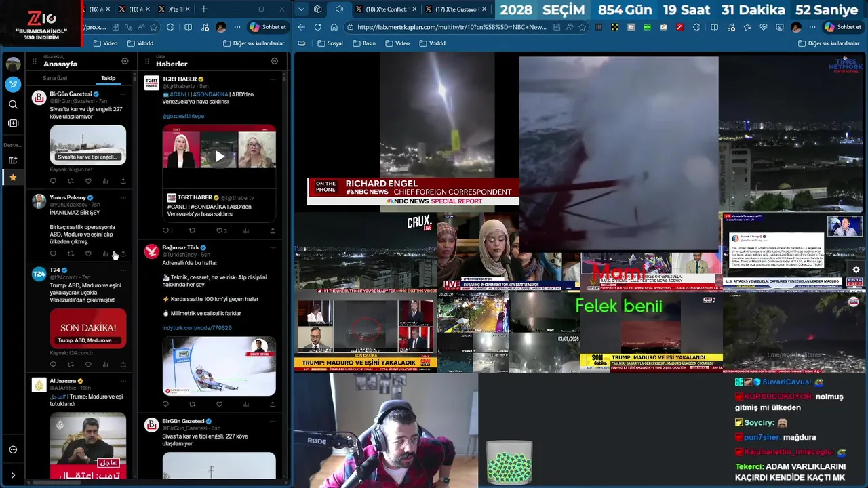Open browser menu dots in right window

click(x=812, y=27)
